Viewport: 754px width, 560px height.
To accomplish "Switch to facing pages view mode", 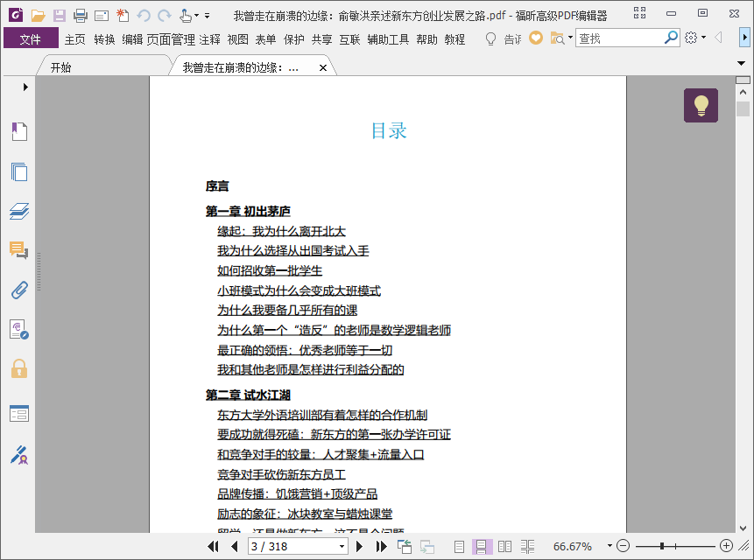I will point(504,546).
